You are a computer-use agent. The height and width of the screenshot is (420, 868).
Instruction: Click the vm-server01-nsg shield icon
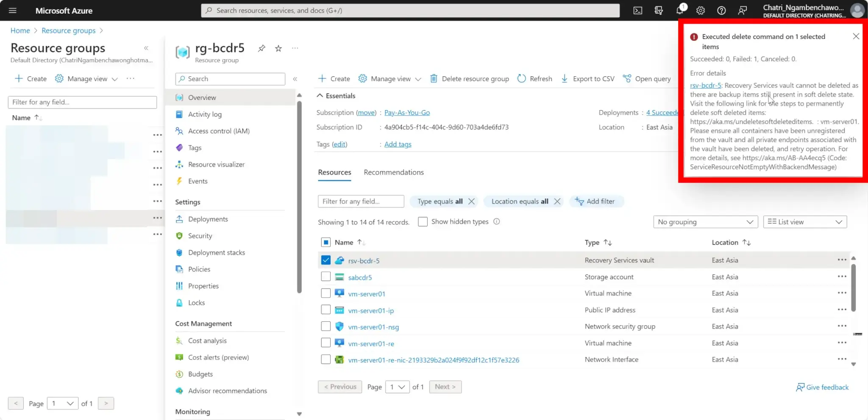coord(339,326)
